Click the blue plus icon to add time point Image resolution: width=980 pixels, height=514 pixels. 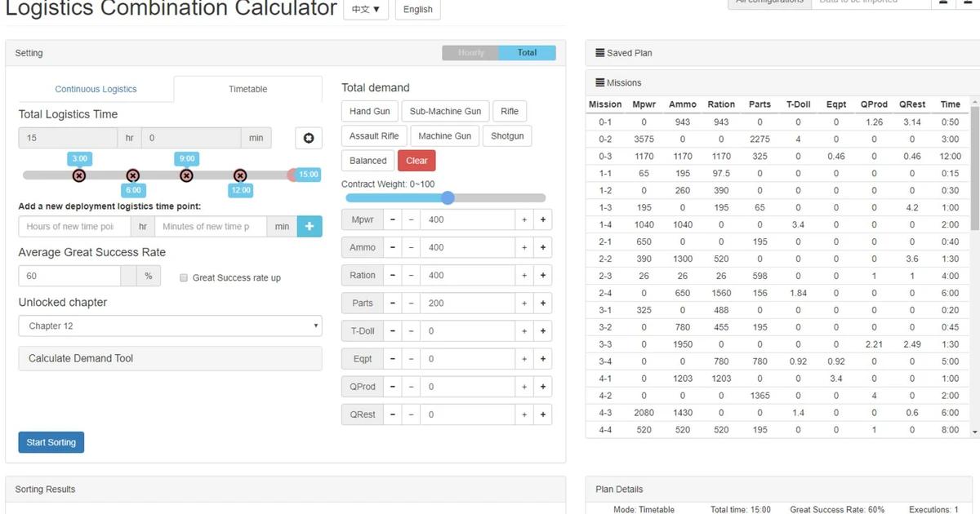(x=310, y=226)
